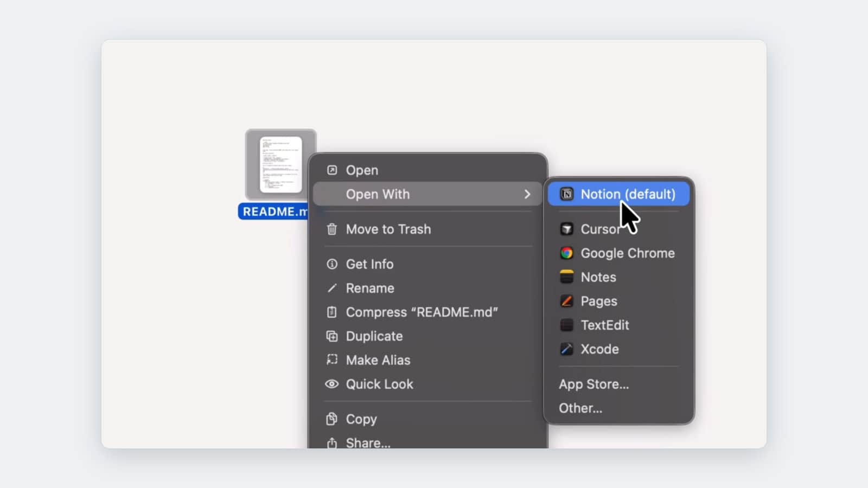
Task: Choose Quick Look entry
Action: coord(427,384)
